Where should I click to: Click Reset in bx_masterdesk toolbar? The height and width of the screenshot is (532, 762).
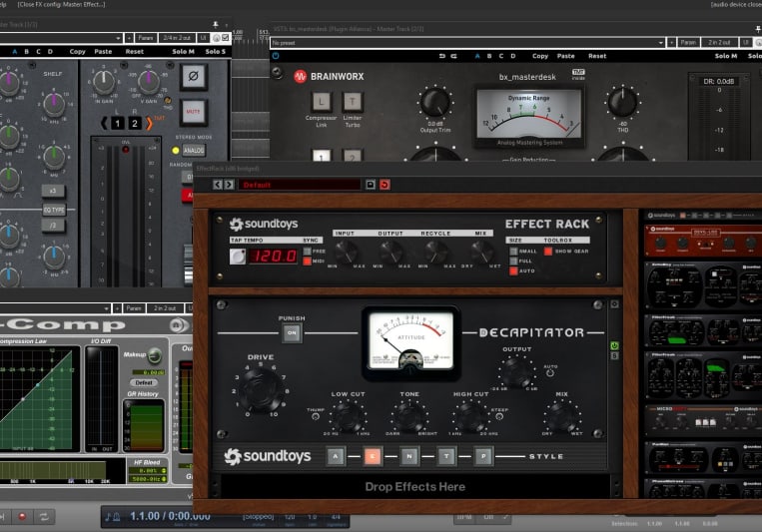click(597, 56)
